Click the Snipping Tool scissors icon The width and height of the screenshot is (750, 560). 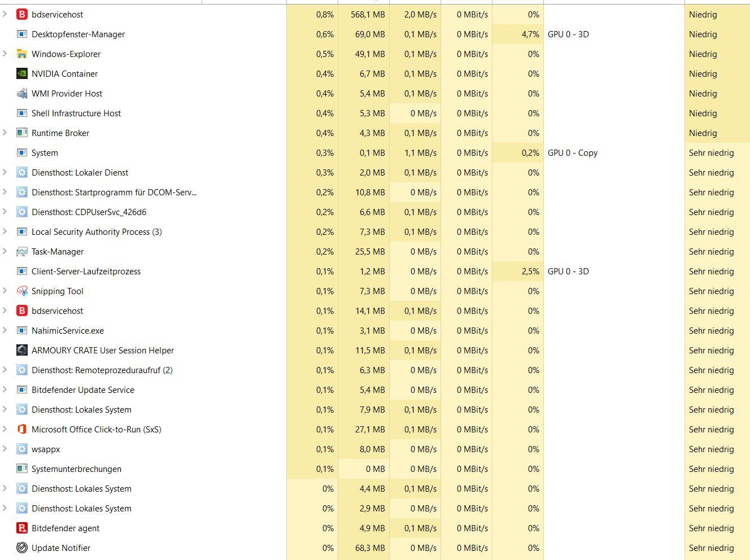coord(21,291)
